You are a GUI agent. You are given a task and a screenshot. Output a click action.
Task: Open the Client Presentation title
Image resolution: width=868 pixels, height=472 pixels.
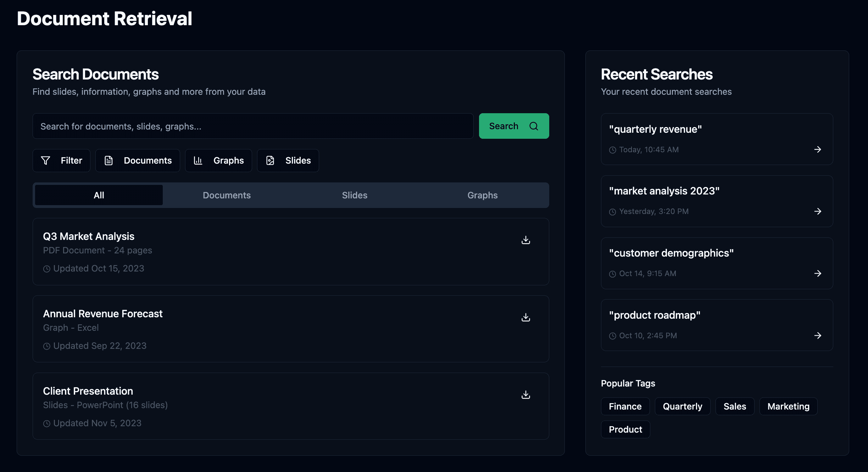[x=88, y=391]
